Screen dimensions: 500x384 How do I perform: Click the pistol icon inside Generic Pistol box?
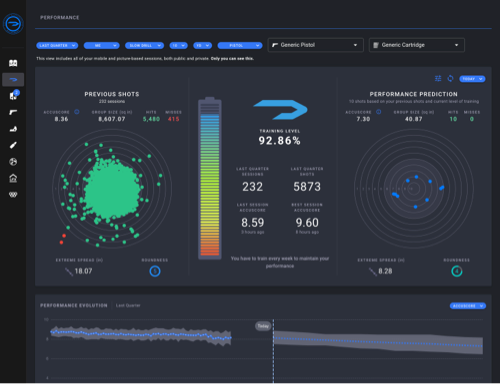275,45
